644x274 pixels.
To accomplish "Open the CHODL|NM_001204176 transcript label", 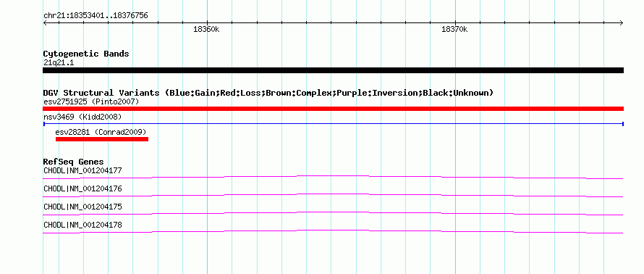I will point(82,189).
